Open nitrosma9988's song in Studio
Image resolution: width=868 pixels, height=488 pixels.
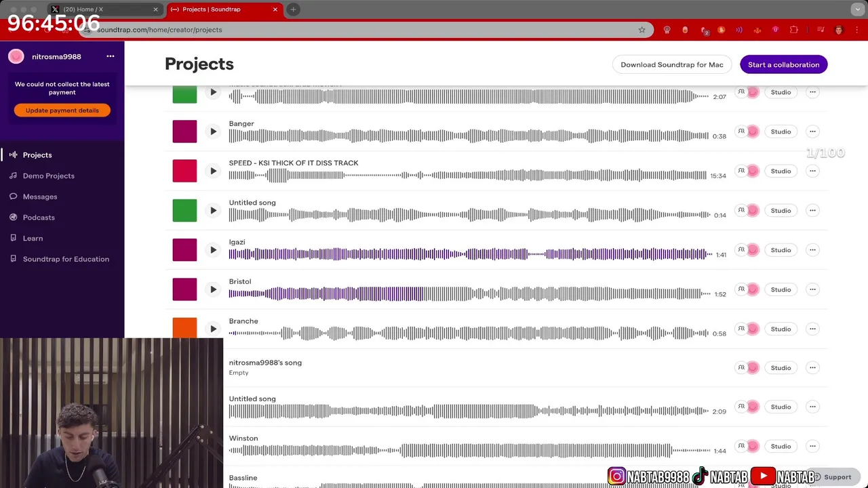click(781, 367)
